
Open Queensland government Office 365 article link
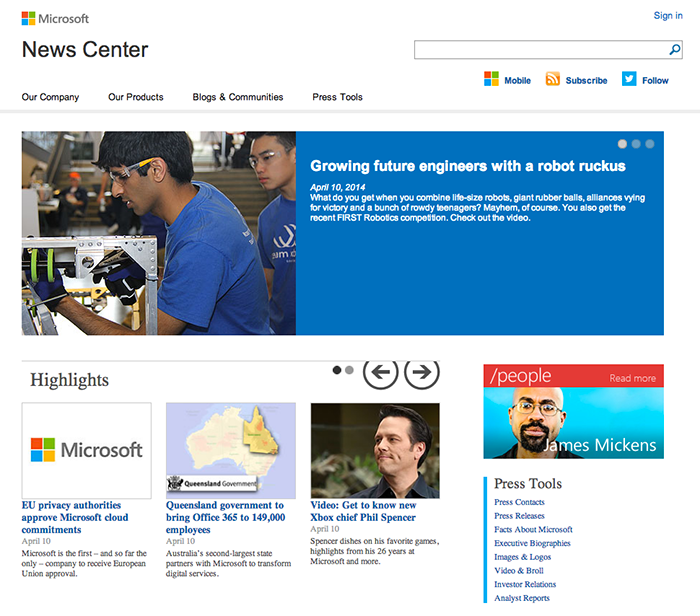225,517
